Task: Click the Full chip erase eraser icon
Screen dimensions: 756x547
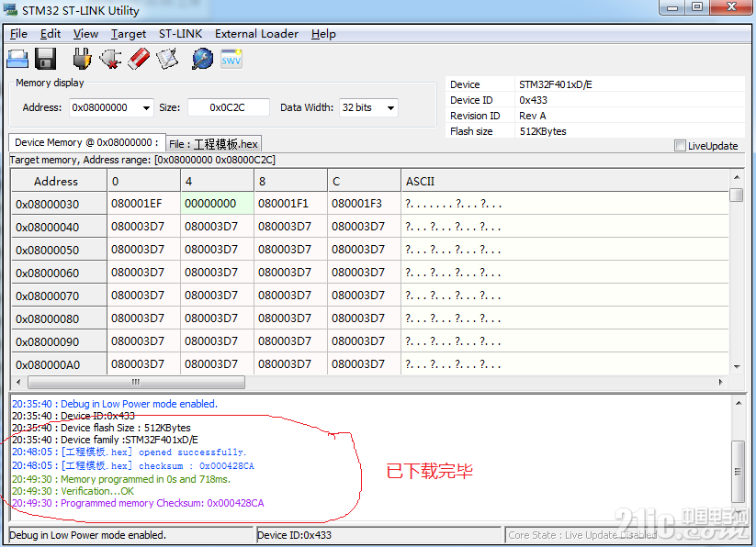Action: 139,60
